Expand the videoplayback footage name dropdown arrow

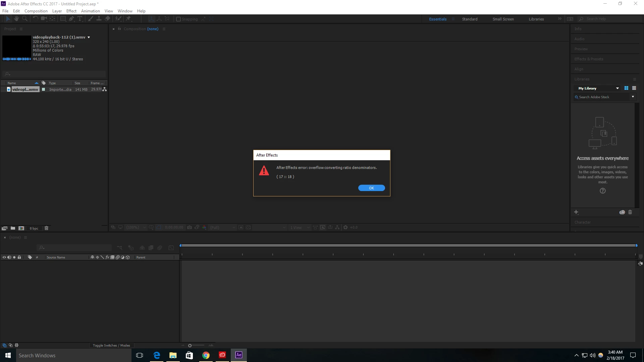click(89, 37)
